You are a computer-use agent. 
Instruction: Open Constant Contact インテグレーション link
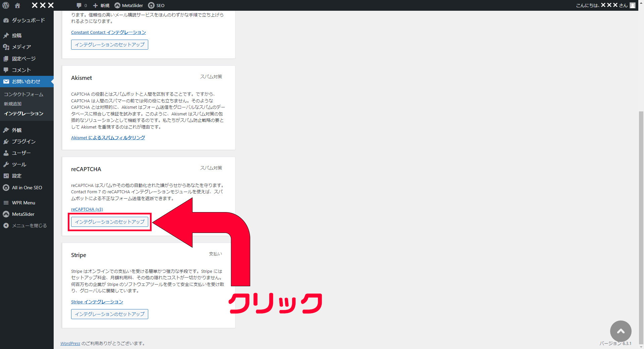tap(108, 32)
